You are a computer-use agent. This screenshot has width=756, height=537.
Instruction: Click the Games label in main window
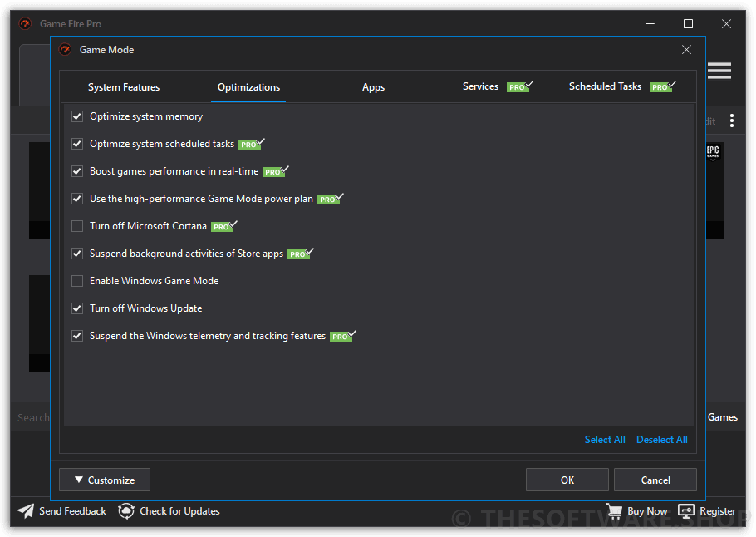click(723, 417)
